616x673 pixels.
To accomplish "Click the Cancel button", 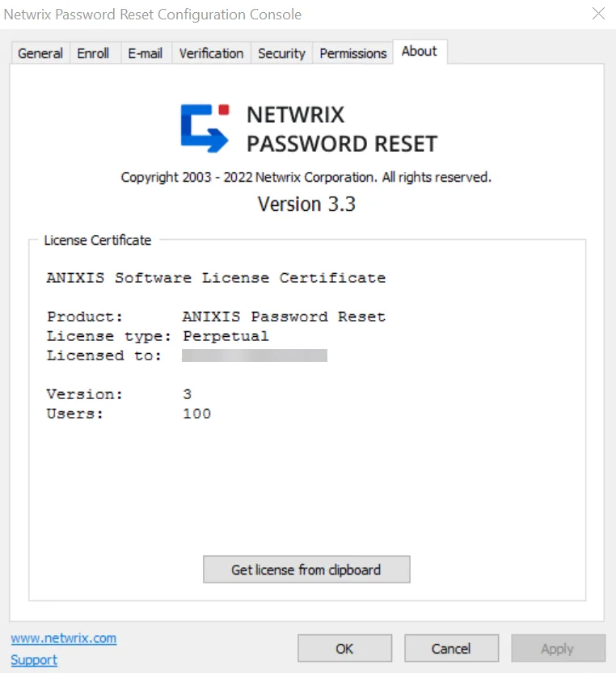I will tap(451, 649).
